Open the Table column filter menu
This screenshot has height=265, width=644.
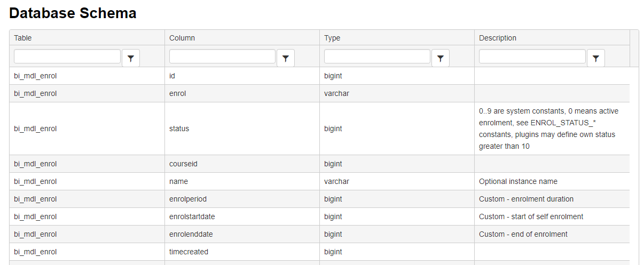coord(131,58)
